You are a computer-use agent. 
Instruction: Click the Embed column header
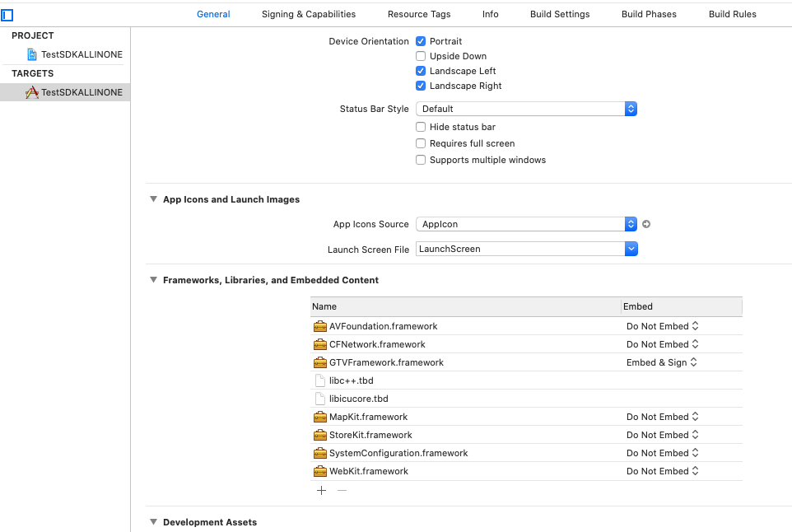(x=682, y=306)
